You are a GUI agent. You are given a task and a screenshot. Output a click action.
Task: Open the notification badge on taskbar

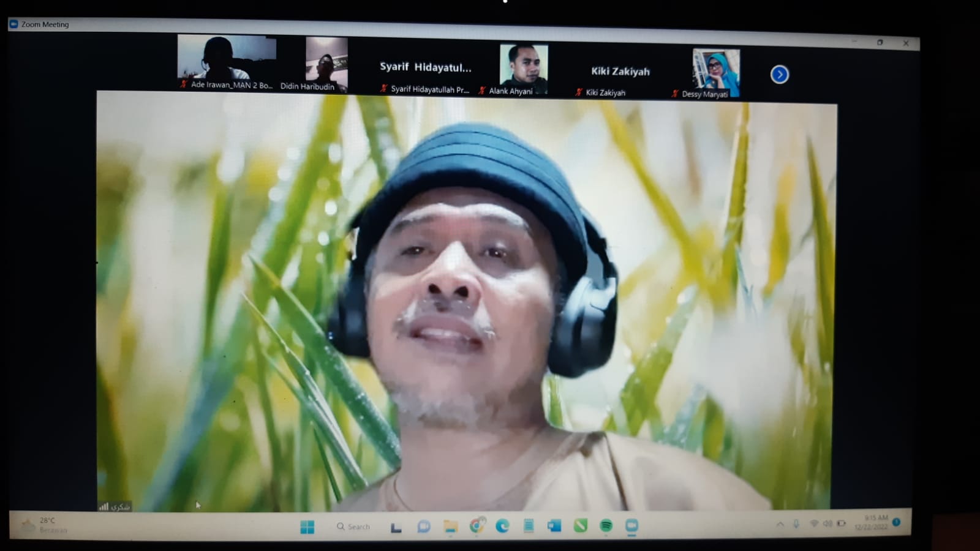897,522
